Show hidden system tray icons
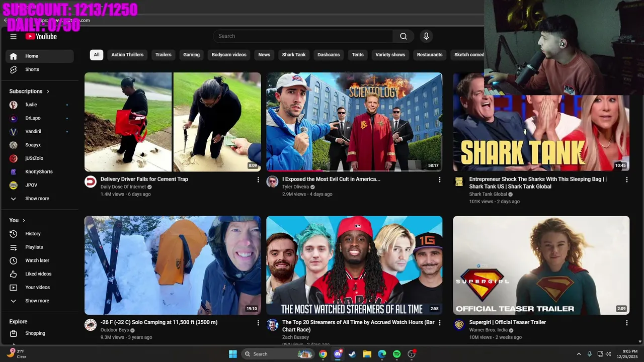 [579, 354]
